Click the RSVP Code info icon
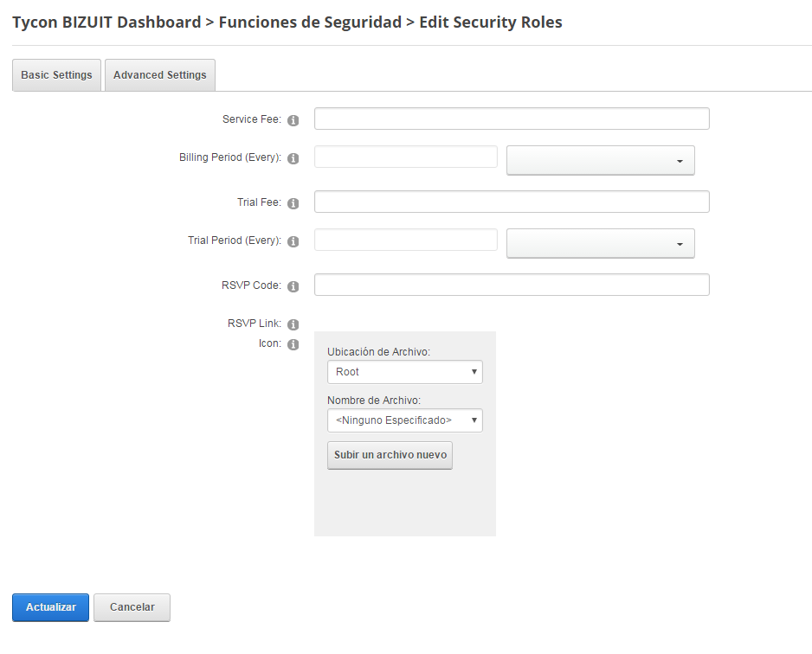This screenshot has height=654, width=812. pyautogui.click(x=293, y=286)
